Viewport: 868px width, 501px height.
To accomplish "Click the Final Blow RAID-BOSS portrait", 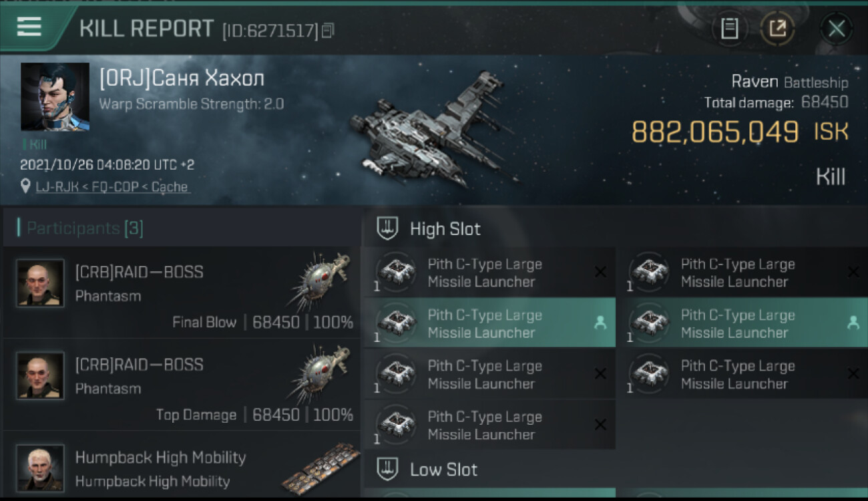I will (x=40, y=283).
